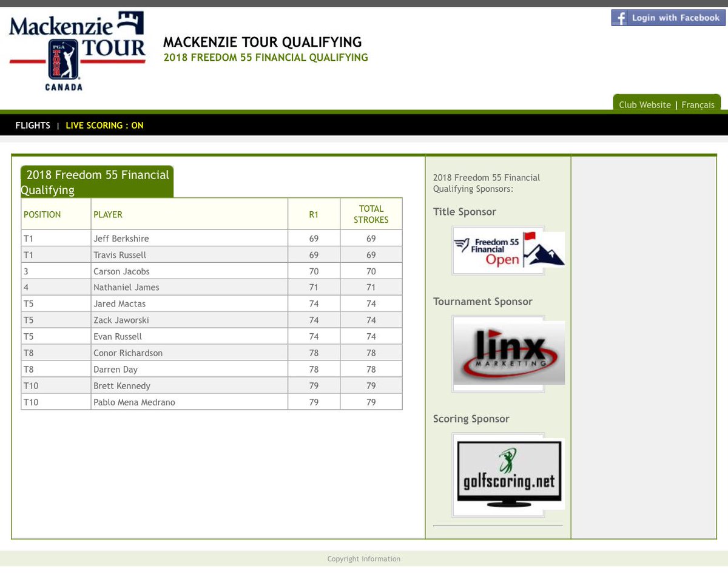
Task: Click the MACKENZIE TOUR QUALIFYING heading
Action: [x=263, y=42]
